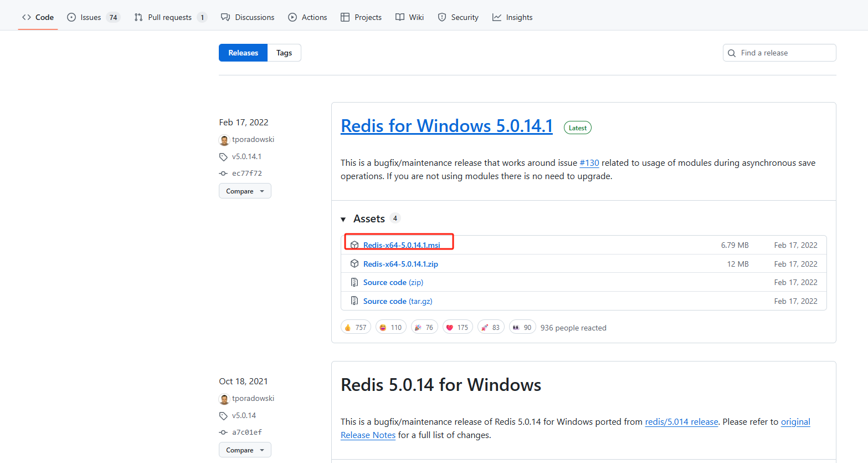
Task: Download Redis-x64-5.0.14.1.msi
Action: tap(402, 245)
